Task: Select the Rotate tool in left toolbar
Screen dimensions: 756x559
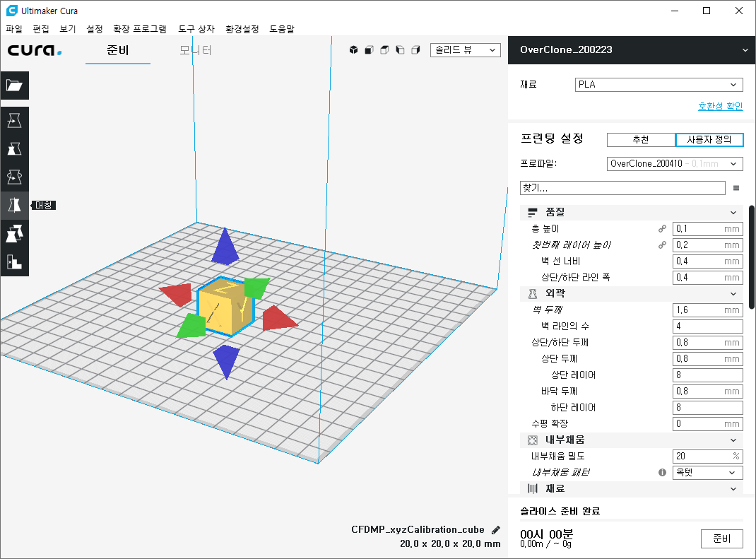Action: click(x=14, y=177)
